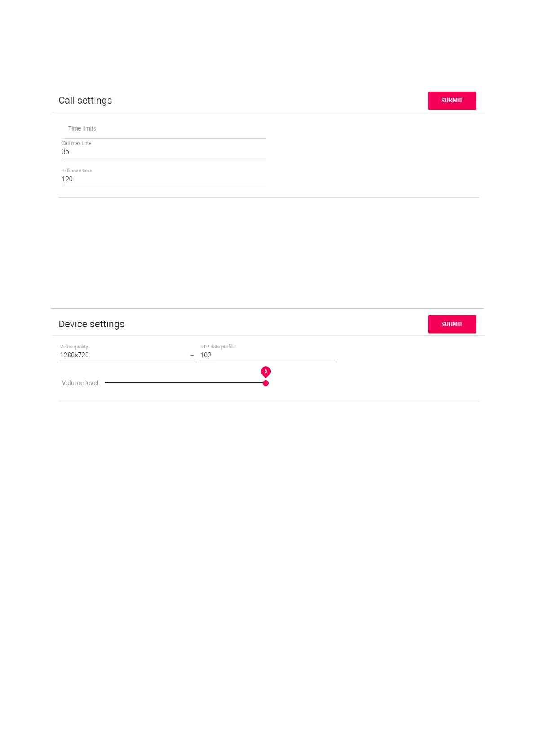
Task: Click the volume value bubble showing 6
Action: click(x=265, y=371)
